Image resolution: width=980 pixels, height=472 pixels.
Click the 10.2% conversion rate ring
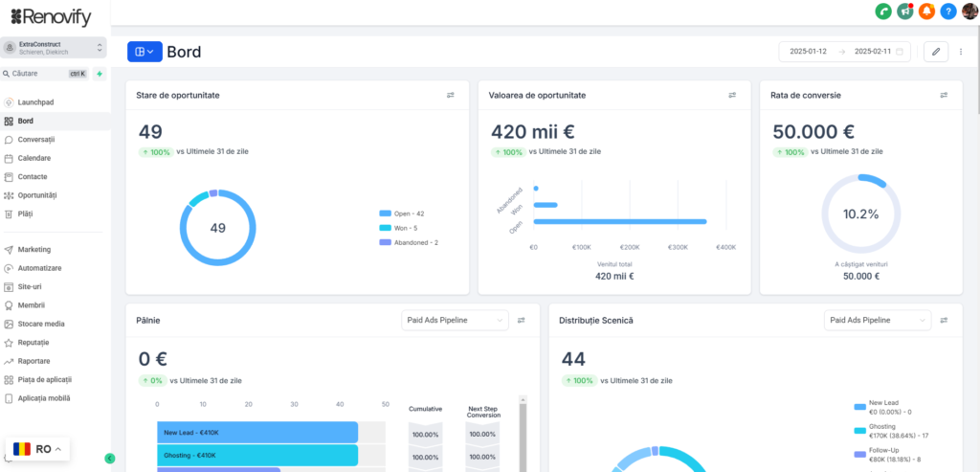tap(860, 214)
